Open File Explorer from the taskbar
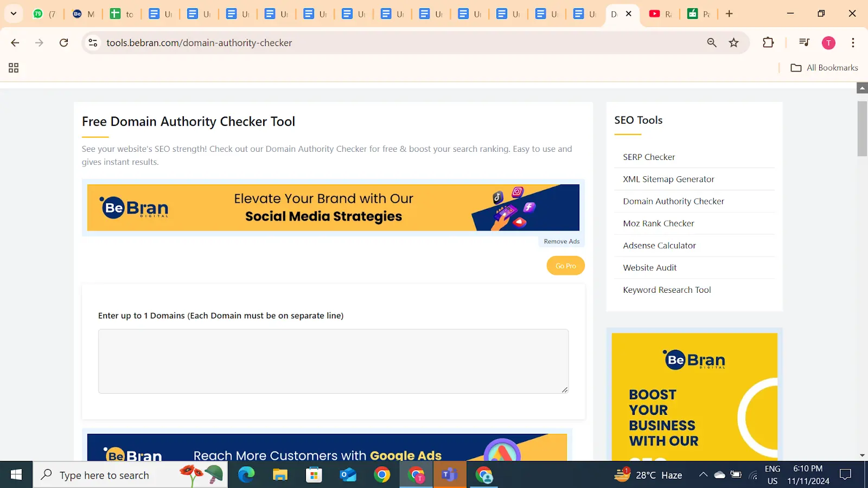Image resolution: width=868 pixels, height=488 pixels. [x=280, y=475]
